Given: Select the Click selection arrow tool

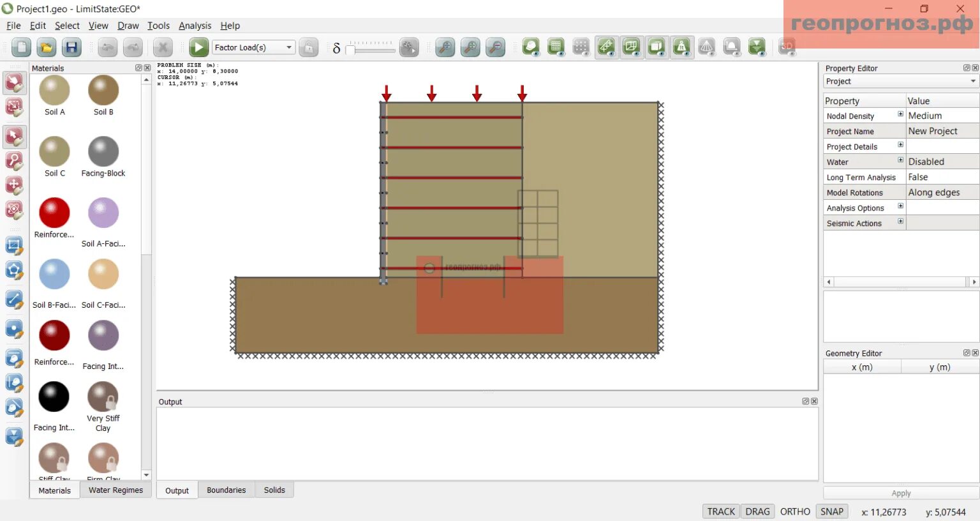Looking at the screenshot, I should coord(14,82).
